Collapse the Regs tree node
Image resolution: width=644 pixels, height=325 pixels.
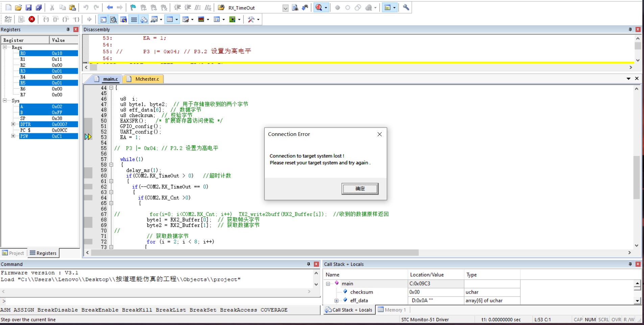tap(5, 47)
